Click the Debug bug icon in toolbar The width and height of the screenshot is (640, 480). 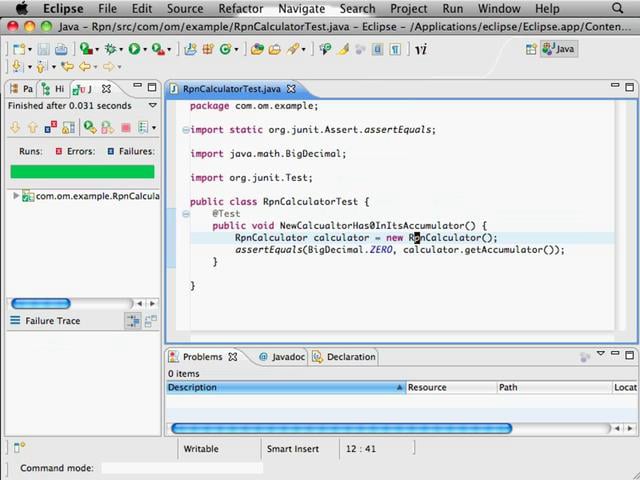coord(111,49)
